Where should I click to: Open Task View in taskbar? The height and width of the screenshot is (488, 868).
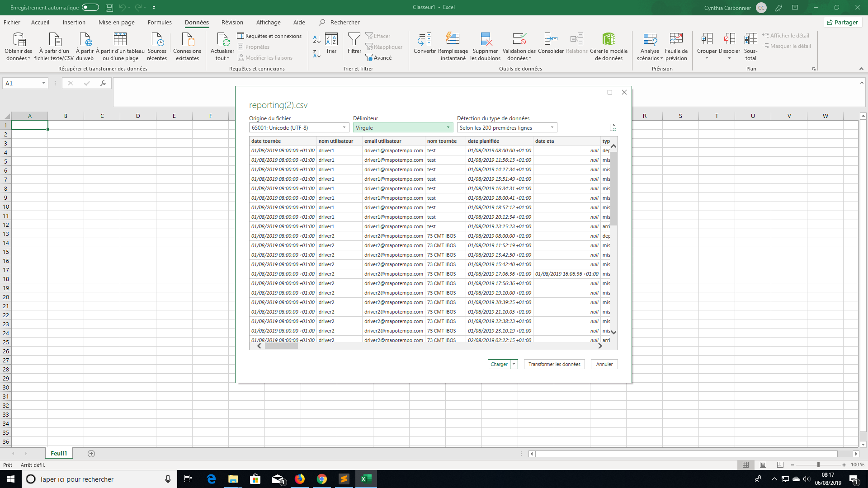[x=188, y=479]
